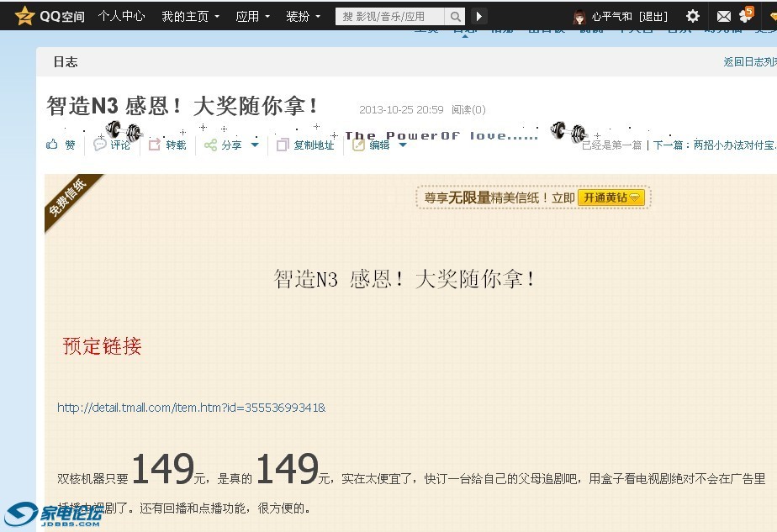Click the 评论 comment bubble icon
Viewport: 777px width, 532px height.
click(x=100, y=145)
